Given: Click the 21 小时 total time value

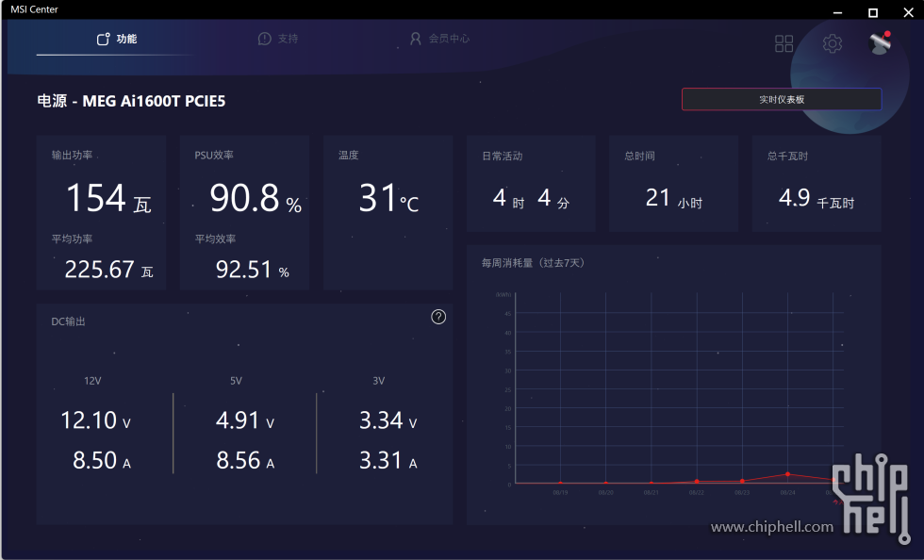Looking at the screenshot, I should (673, 199).
